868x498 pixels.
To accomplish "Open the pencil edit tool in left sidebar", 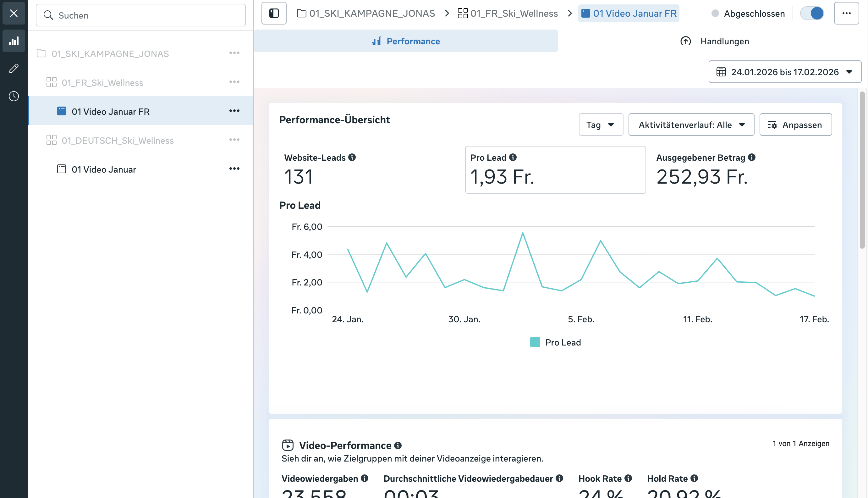I will point(13,68).
